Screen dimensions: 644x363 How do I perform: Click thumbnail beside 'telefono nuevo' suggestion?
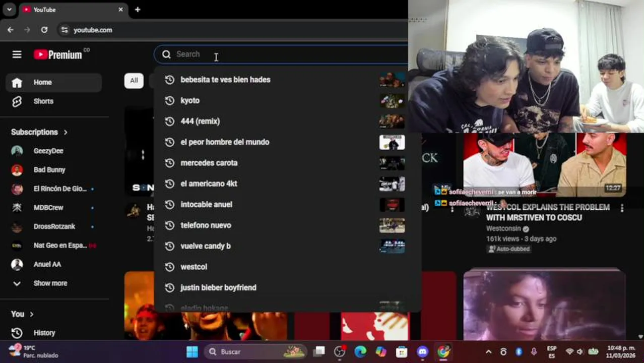click(392, 225)
